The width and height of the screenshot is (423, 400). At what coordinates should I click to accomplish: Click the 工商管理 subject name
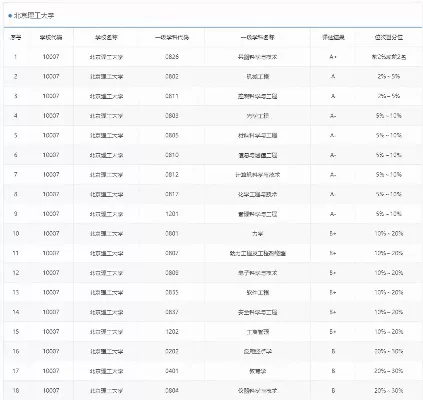pyautogui.click(x=257, y=332)
